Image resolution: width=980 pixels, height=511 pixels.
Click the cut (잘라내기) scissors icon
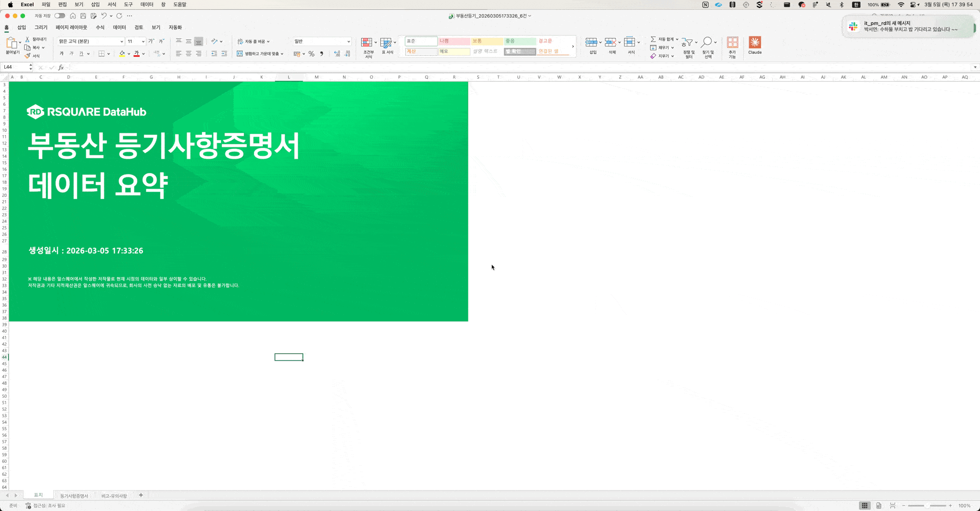tap(27, 39)
